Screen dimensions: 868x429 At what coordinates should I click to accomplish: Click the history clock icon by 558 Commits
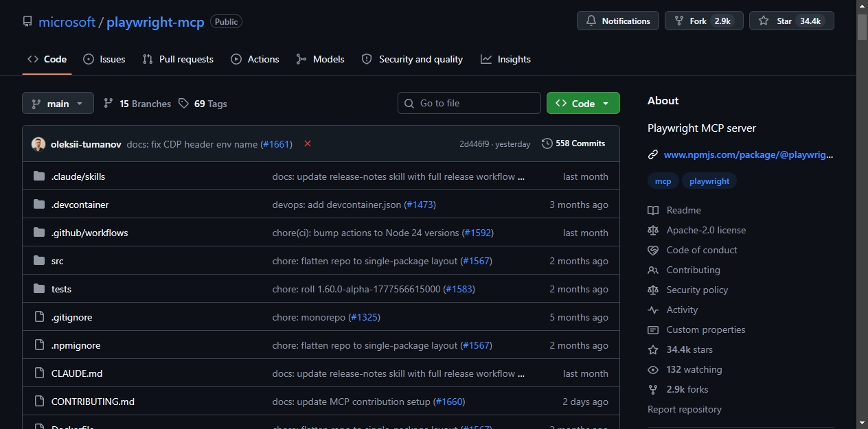click(547, 143)
